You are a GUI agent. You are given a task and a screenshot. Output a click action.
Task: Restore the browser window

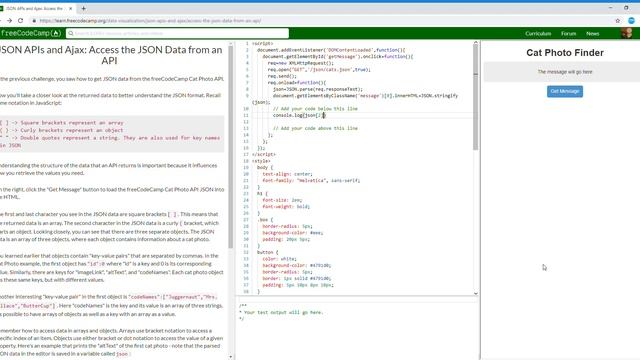[626, 8]
